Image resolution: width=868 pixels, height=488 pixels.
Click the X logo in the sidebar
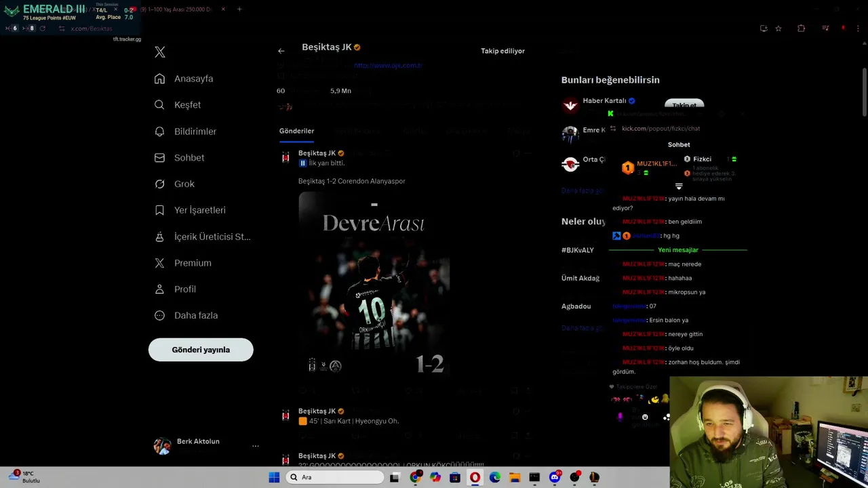point(159,52)
